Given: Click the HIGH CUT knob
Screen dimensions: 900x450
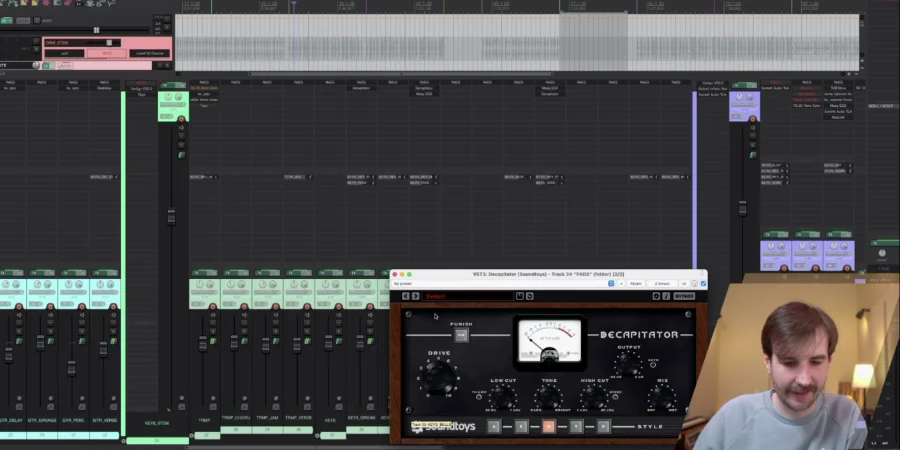Looking at the screenshot, I should coord(594,396).
